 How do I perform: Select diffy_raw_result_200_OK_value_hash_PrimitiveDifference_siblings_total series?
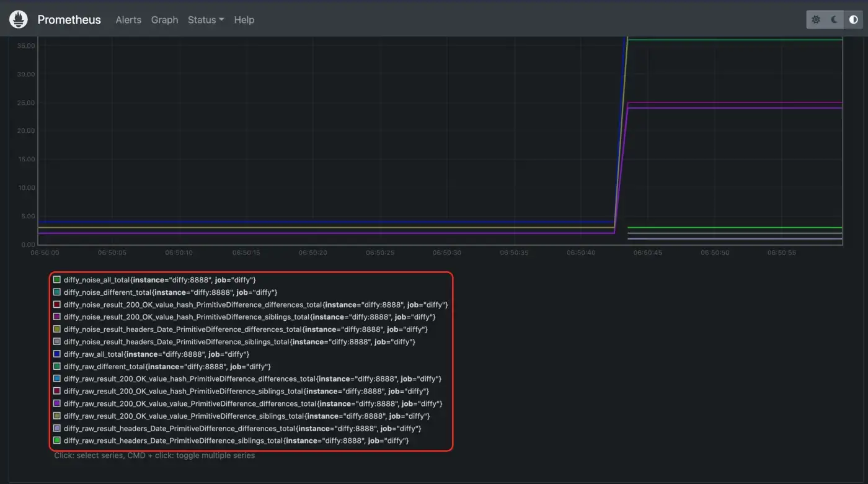246,391
